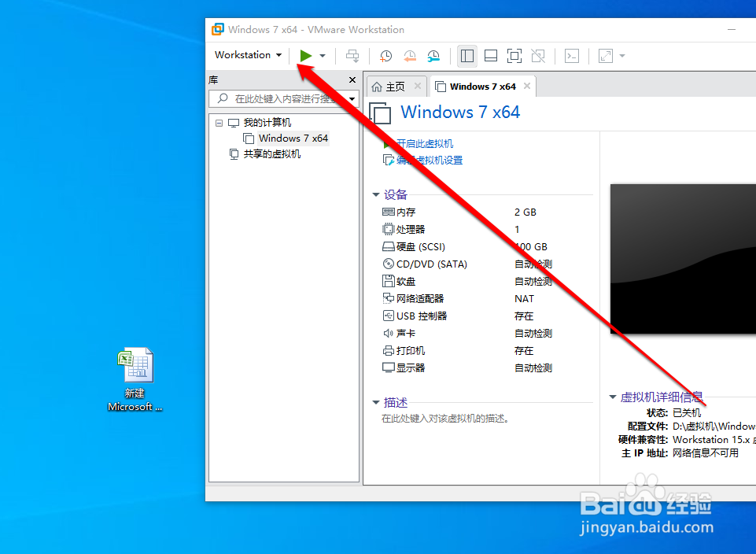Click the speaker icon beside 声卡
The width and height of the screenshot is (756, 554).
388,333
